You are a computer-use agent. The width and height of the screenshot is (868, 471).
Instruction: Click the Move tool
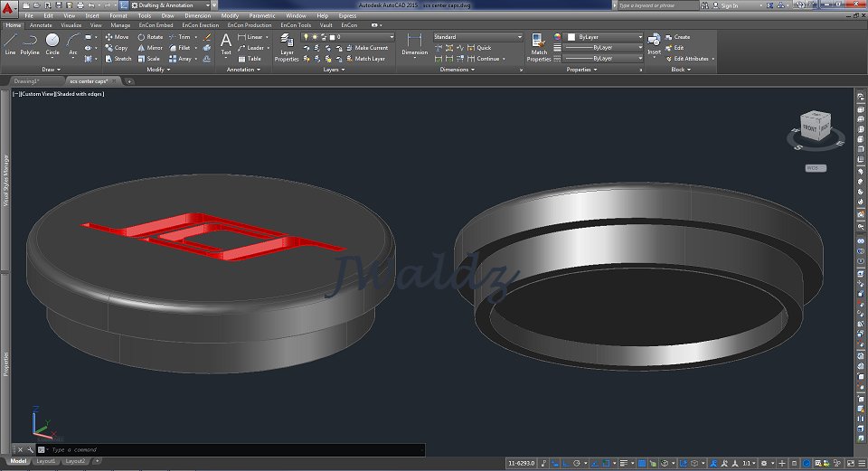pyautogui.click(x=117, y=37)
